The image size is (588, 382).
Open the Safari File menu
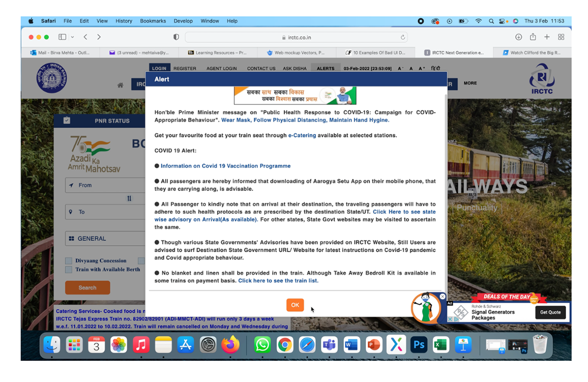tap(68, 21)
